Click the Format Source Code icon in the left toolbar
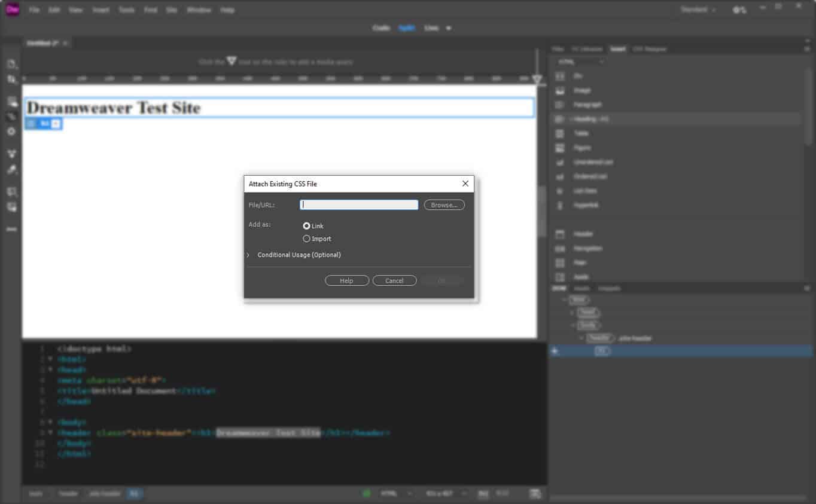 (x=11, y=170)
